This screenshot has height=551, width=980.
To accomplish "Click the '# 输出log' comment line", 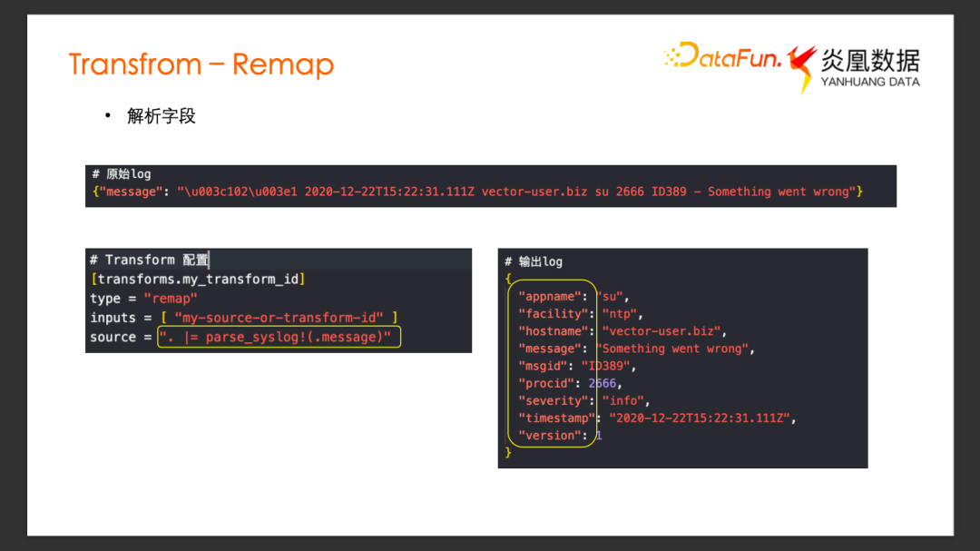I will tap(534, 262).
